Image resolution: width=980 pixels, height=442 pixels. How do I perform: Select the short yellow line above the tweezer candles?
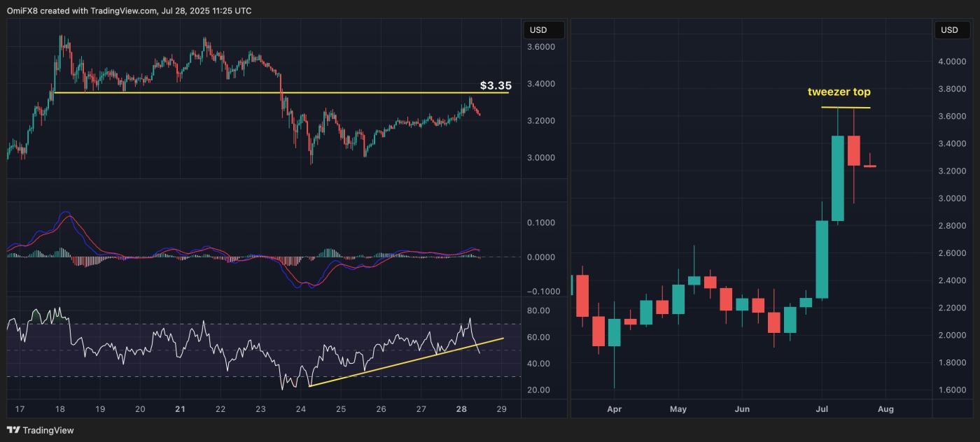point(846,108)
